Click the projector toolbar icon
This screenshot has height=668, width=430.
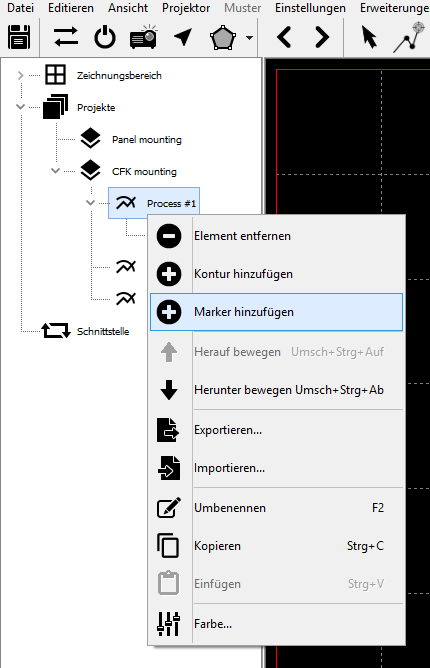click(144, 37)
